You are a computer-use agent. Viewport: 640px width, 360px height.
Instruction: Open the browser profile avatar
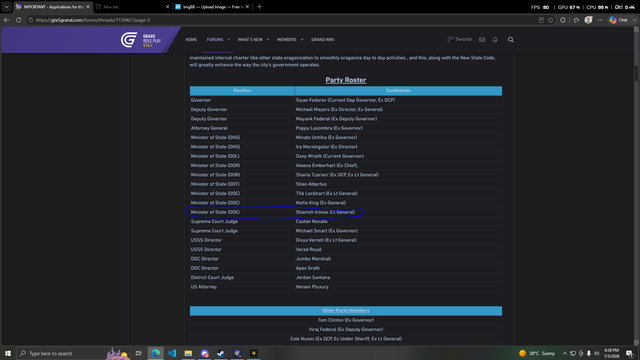589,20
